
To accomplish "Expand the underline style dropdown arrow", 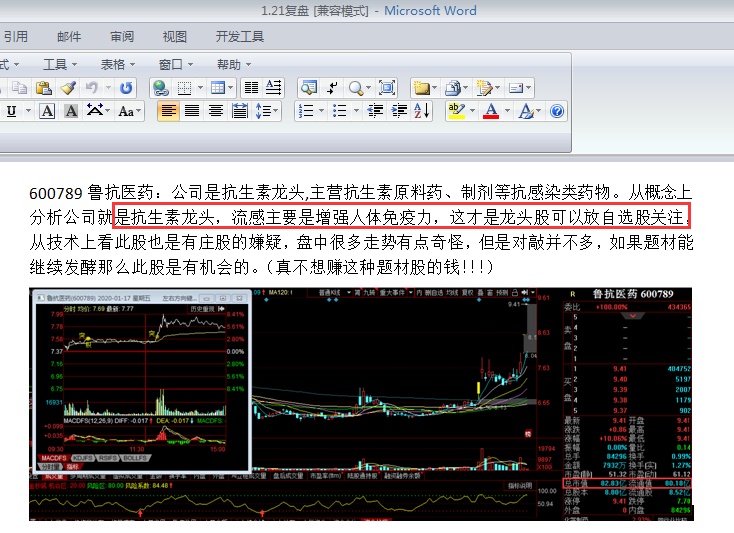I will (x=28, y=111).
